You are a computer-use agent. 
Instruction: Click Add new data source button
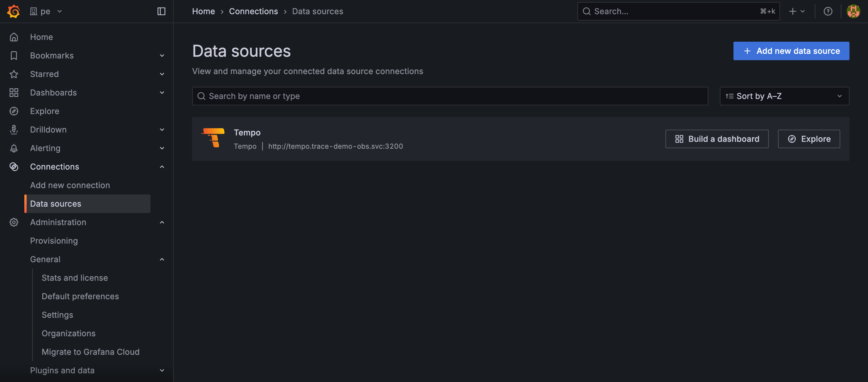pos(791,51)
